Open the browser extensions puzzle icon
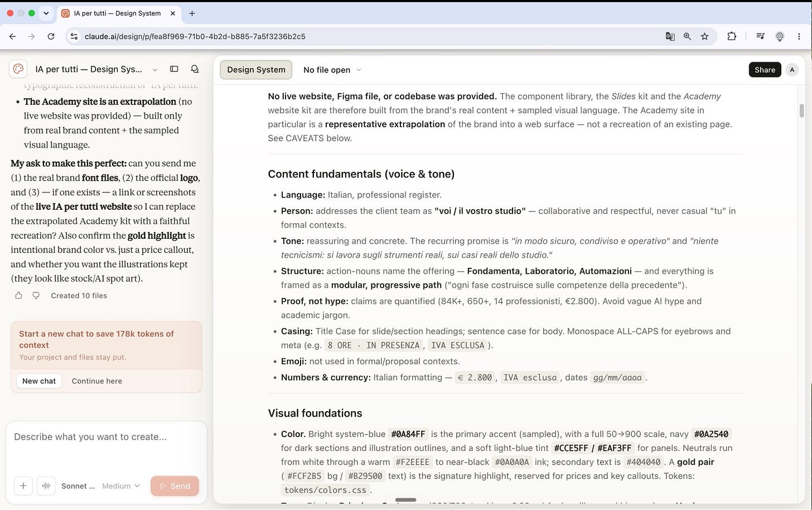Image resolution: width=812 pixels, height=510 pixels. tap(732, 36)
